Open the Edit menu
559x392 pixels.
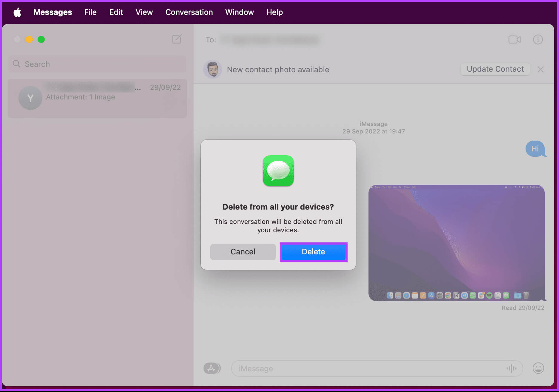116,12
